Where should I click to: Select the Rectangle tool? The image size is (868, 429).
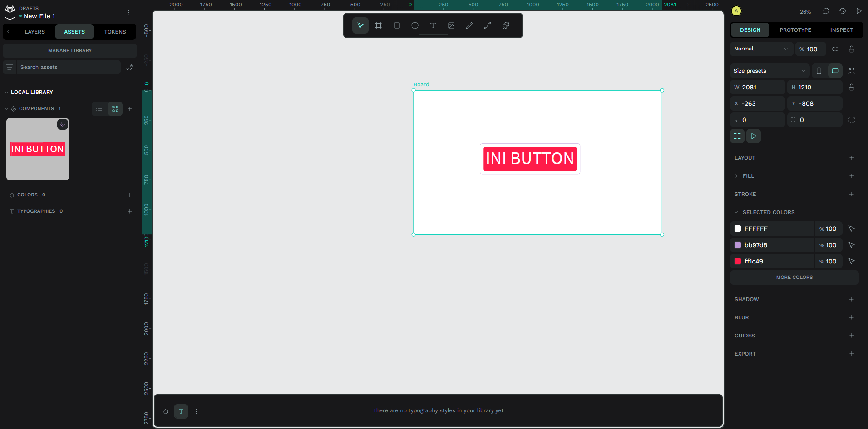[x=396, y=25]
